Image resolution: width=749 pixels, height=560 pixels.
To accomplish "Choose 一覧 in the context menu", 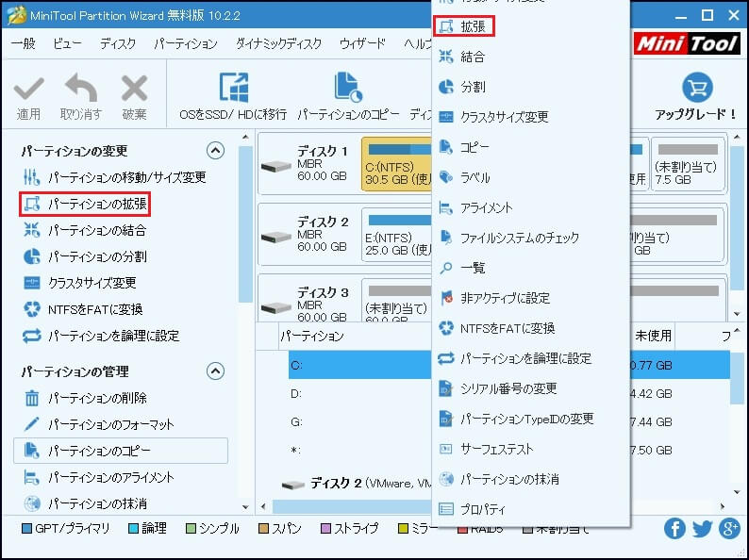I will tap(530, 269).
